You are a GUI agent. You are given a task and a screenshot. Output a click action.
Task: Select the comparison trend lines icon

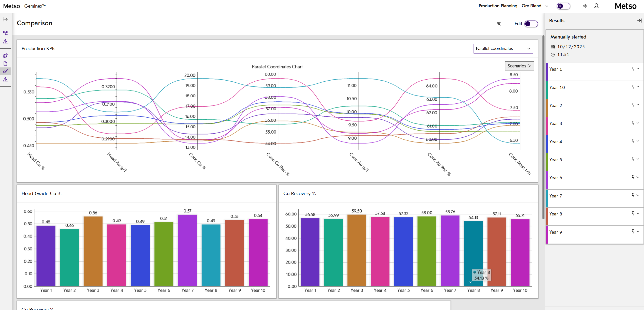[x=5, y=71]
